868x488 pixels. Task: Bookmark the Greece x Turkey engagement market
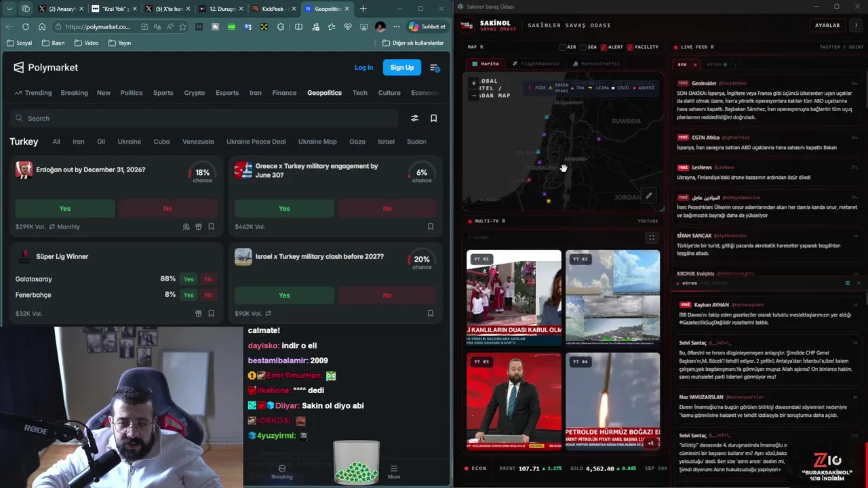(430, 227)
